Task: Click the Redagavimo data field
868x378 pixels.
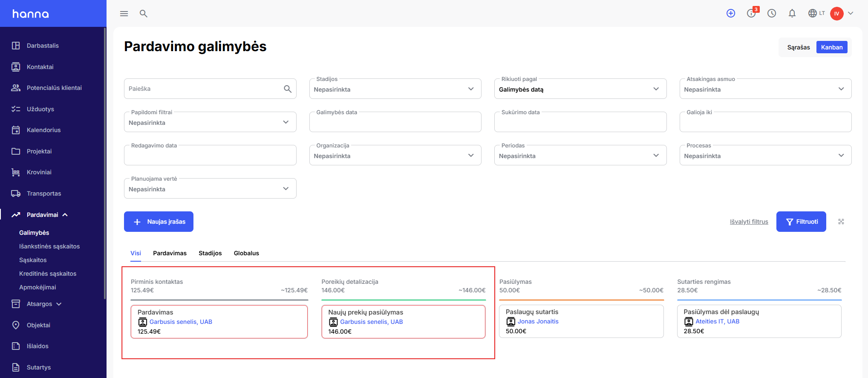Action: pyautogui.click(x=210, y=155)
